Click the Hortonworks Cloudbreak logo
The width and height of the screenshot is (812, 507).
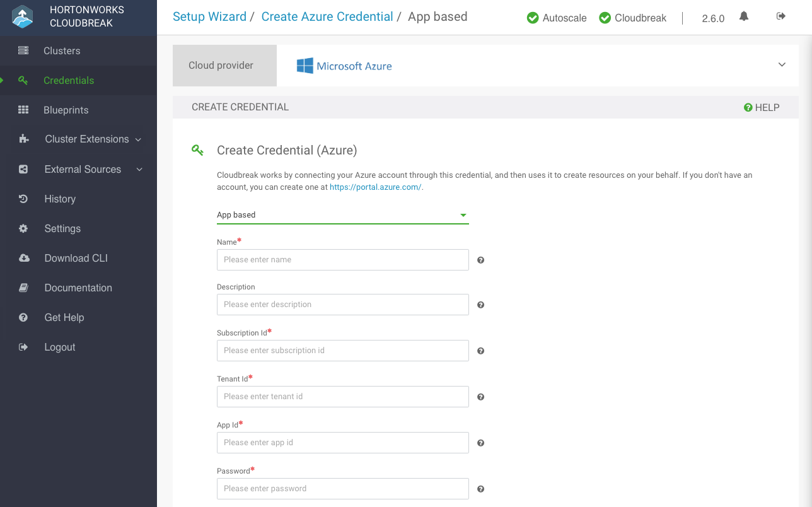pyautogui.click(x=23, y=17)
